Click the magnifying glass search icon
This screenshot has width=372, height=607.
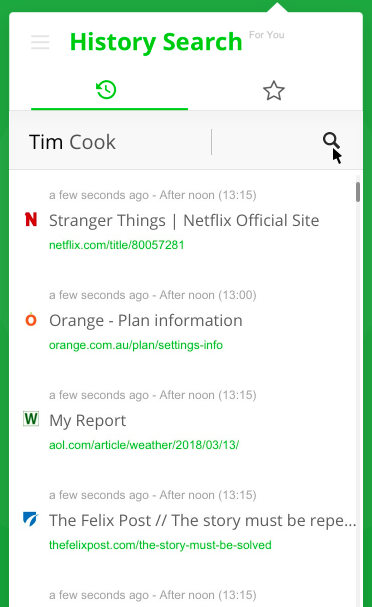[331, 141]
